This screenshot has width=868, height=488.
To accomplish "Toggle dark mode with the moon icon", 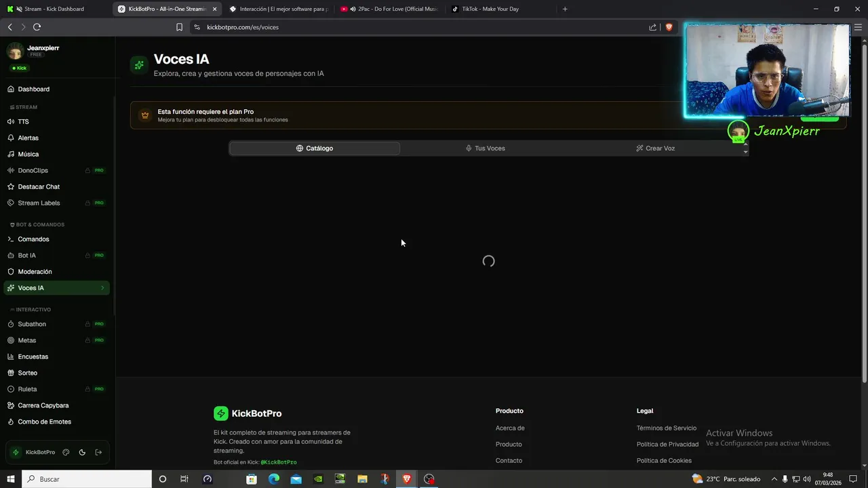I will pos(82,452).
